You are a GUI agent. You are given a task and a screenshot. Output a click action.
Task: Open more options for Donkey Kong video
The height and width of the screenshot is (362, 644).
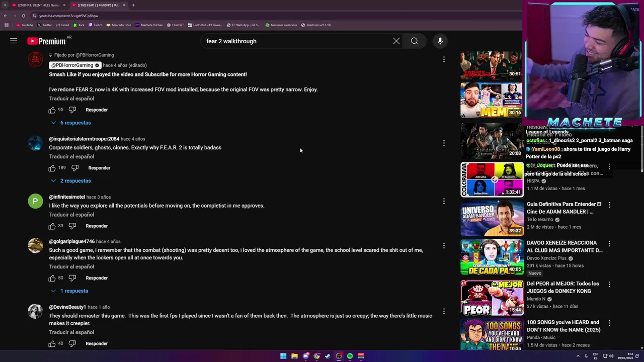(x=609, y=284)
